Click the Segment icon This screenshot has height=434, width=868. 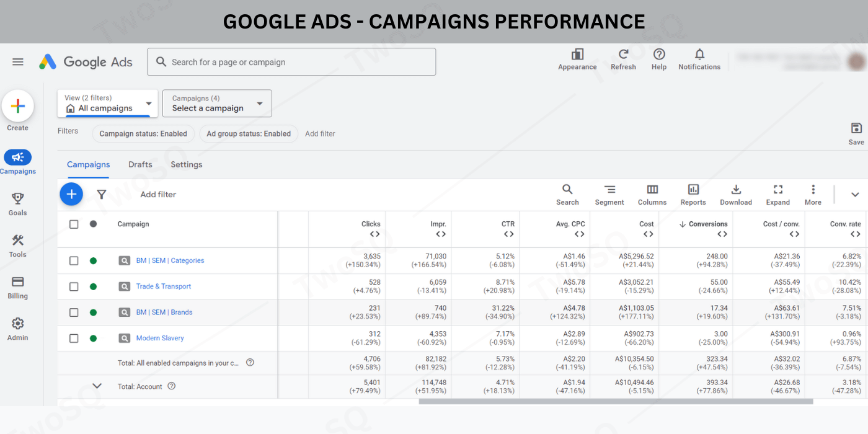[609, 190]
